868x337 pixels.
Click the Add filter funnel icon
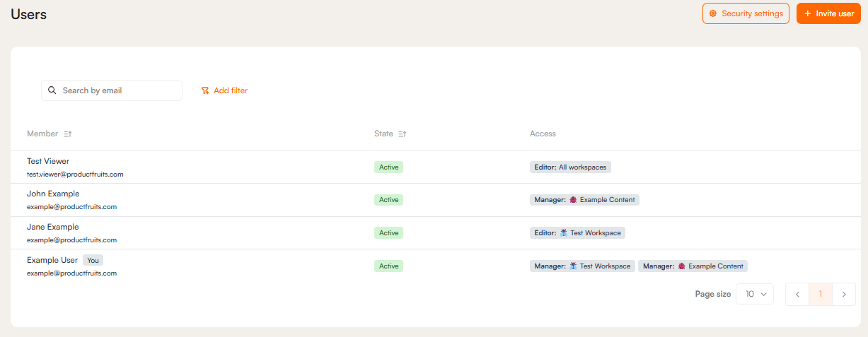[x=205, y=90]
